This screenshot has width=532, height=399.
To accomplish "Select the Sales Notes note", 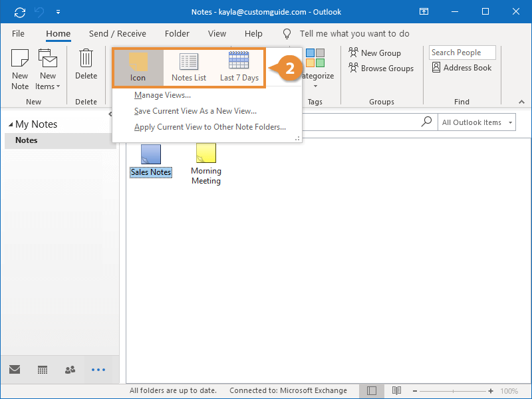I will pos(151,161).
